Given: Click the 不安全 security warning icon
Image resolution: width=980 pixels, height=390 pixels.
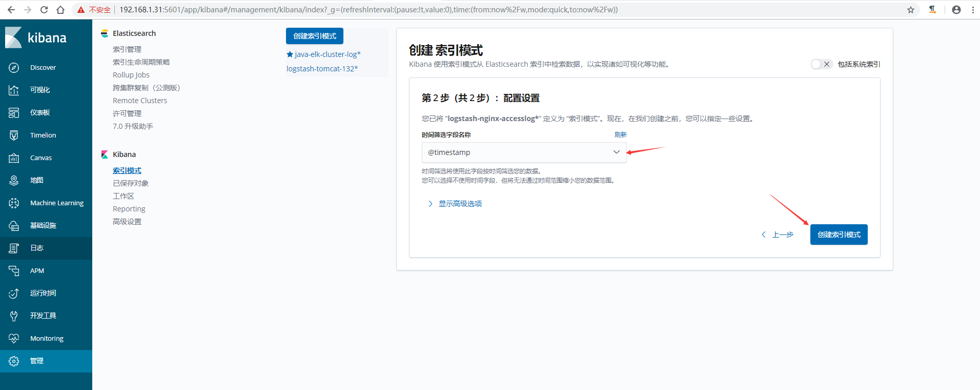Looking at the screenshot, I should click(x=81, y=10).
